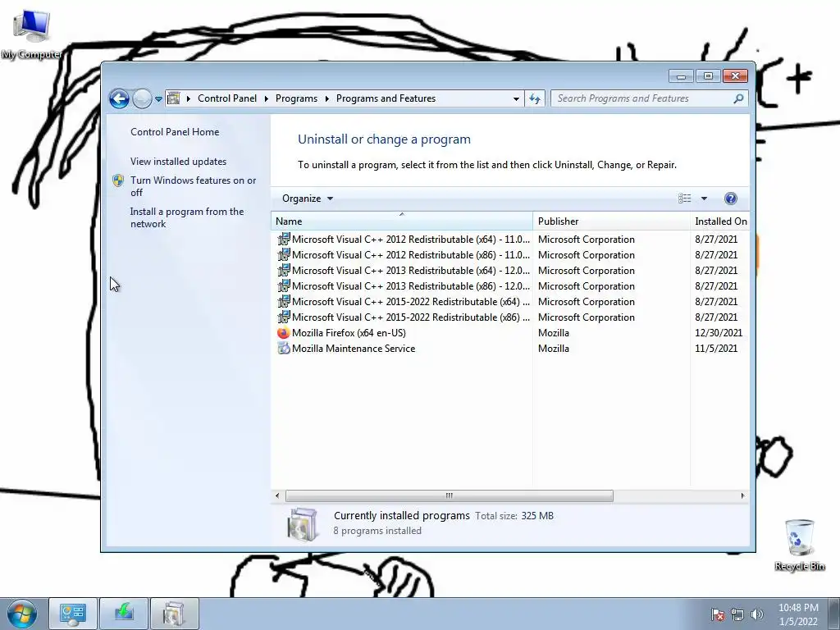Click the Control Panel taskbar icon
Screen dimensions: 840x630
[73, 614]
